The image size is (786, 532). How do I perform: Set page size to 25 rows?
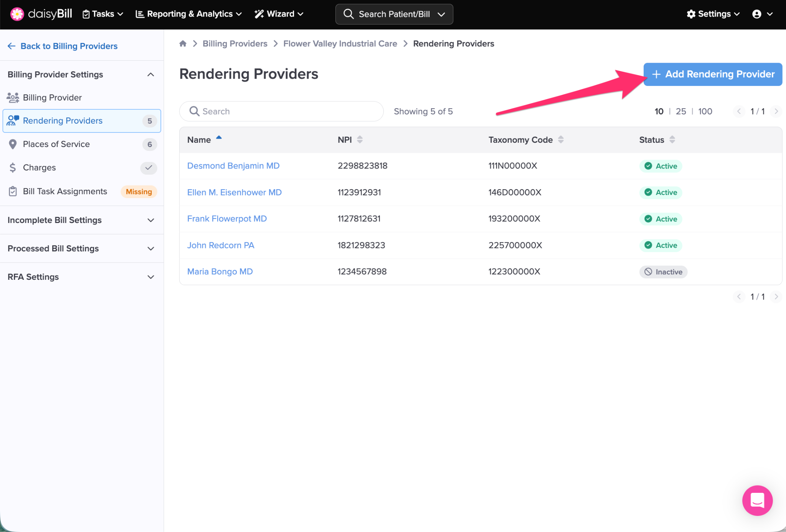[680, 111]
